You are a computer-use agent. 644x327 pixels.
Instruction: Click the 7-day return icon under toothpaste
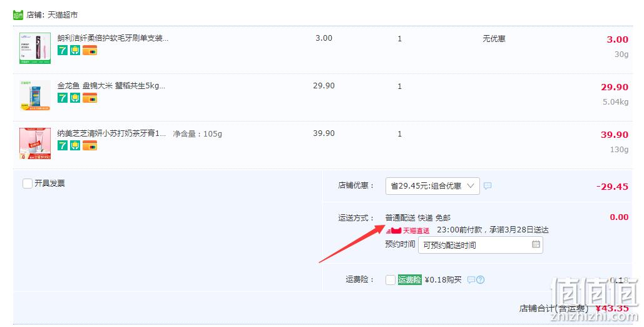[63, 145]
